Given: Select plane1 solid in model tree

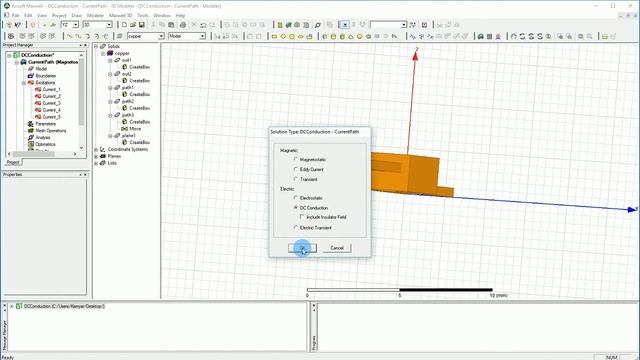Looking at the screenshot, I should click(x=129, y=136).
